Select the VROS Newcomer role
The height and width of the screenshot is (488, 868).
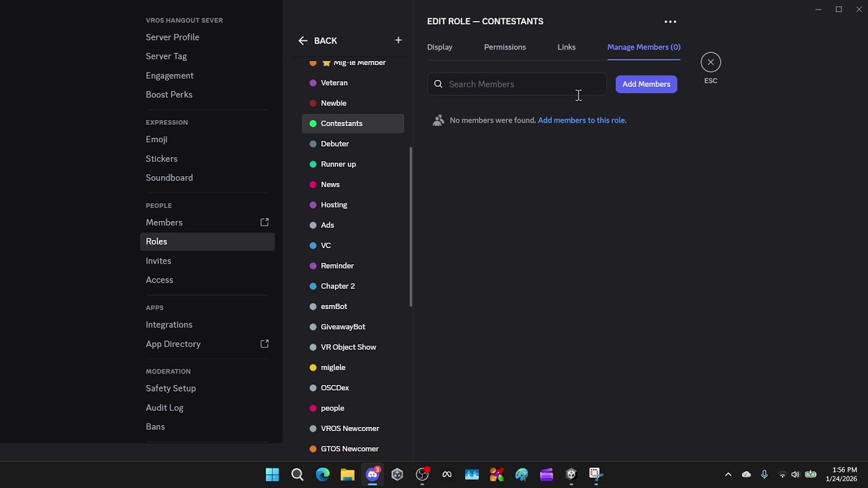click(353, 428)
